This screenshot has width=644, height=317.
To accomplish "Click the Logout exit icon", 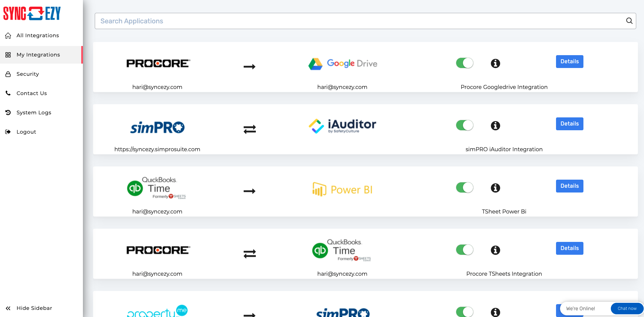I will (x=8, y=132).
